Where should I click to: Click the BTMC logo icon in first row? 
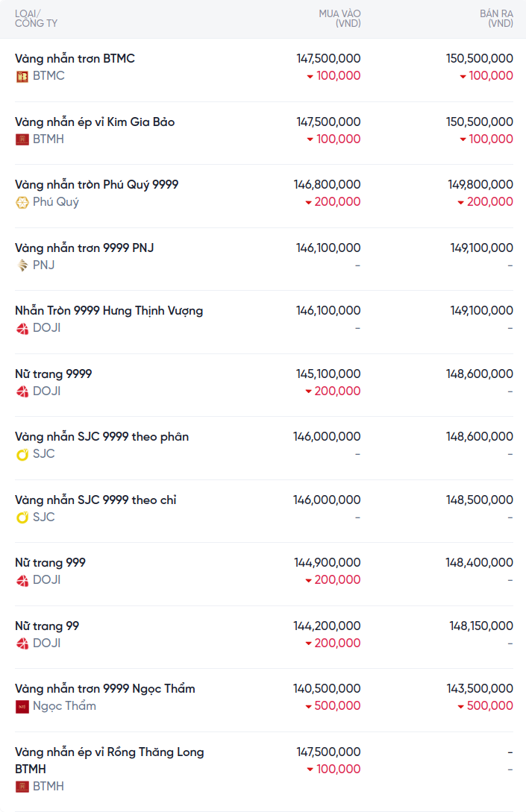(x=22, y=76)
